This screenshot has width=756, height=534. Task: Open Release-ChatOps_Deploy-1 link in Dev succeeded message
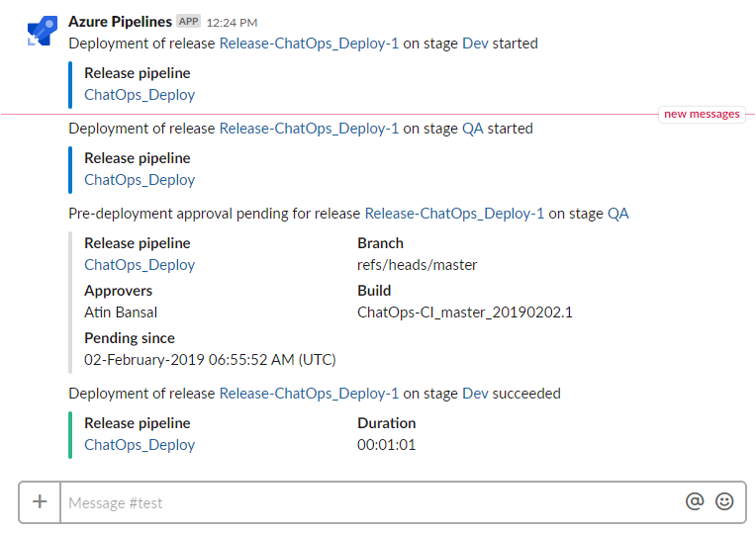[x=309, y=394]
